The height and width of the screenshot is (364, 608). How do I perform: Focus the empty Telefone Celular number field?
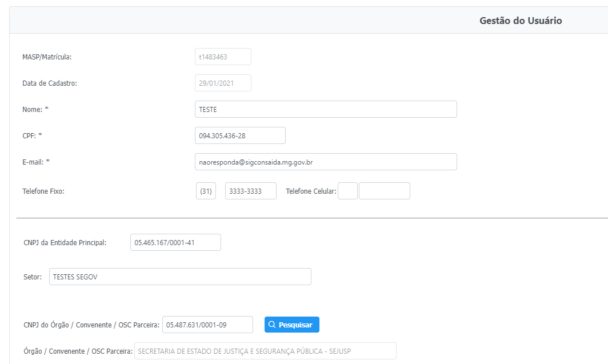pos(384,191)
